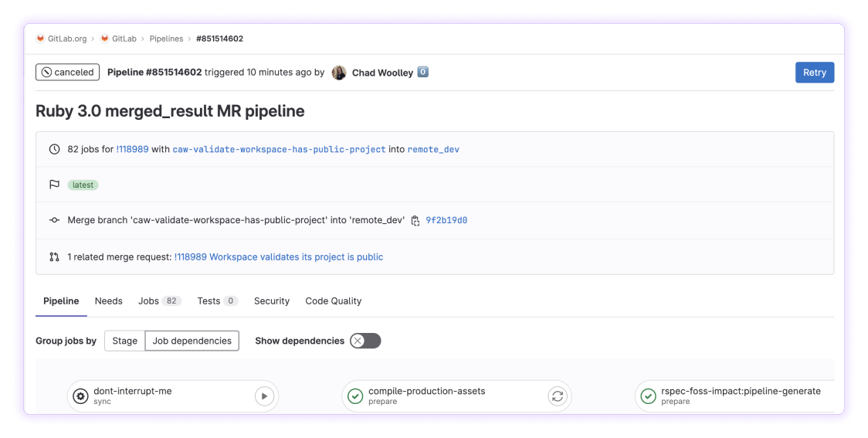Click breadcrumb pipeline #851514602
Screen dimensions: 868x438
click(x=220, y=39)
